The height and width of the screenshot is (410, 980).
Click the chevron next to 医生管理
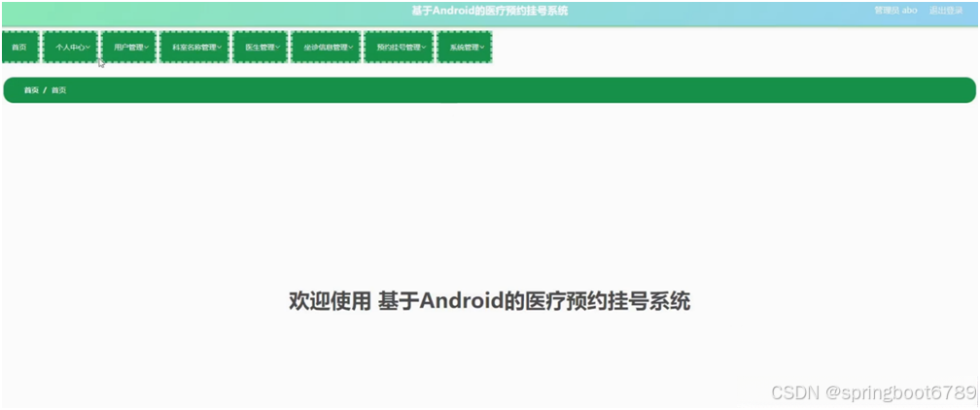(x=277, y=47)
